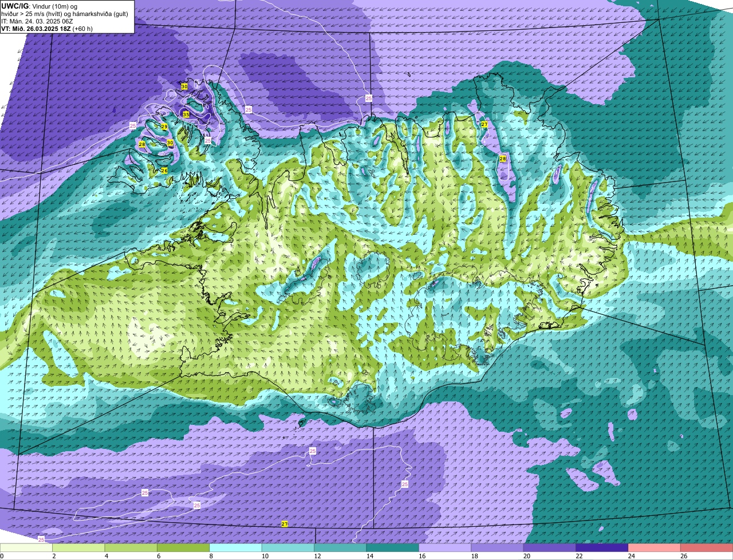Click the 18–20 m/s purple legend swatch
The image size is (733, 560).
coord(498,547)
